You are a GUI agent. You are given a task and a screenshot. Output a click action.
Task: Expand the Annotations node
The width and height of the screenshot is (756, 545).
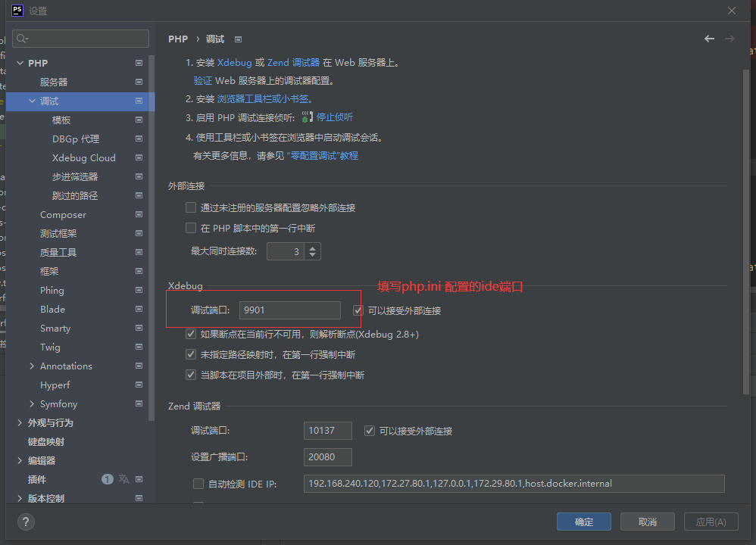[x=32, y=366]
